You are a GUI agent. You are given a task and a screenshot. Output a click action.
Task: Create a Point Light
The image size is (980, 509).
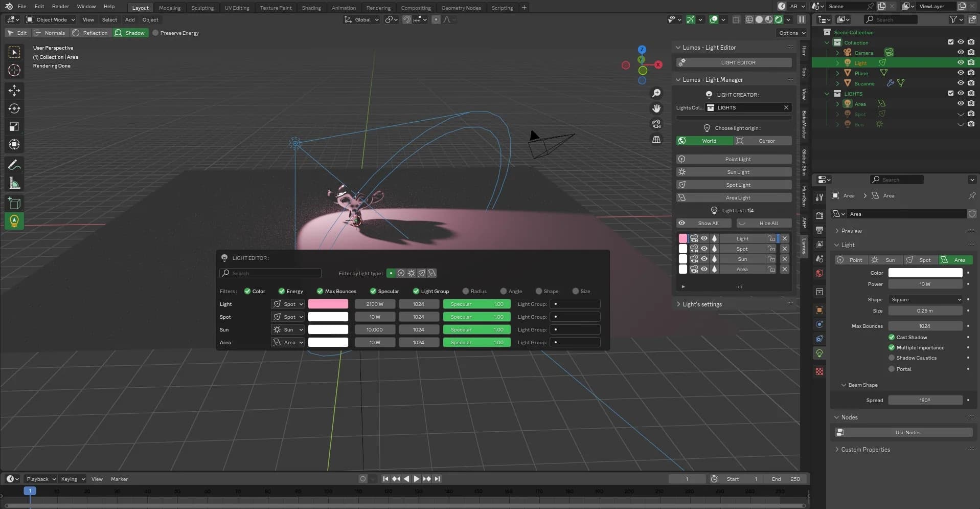pyautogui.click(x=734, y=159)
